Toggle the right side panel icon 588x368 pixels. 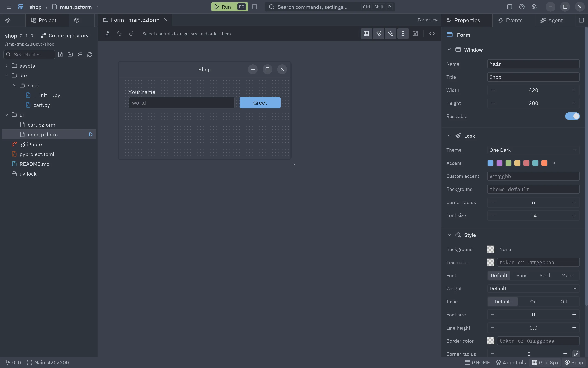[581, 20]
